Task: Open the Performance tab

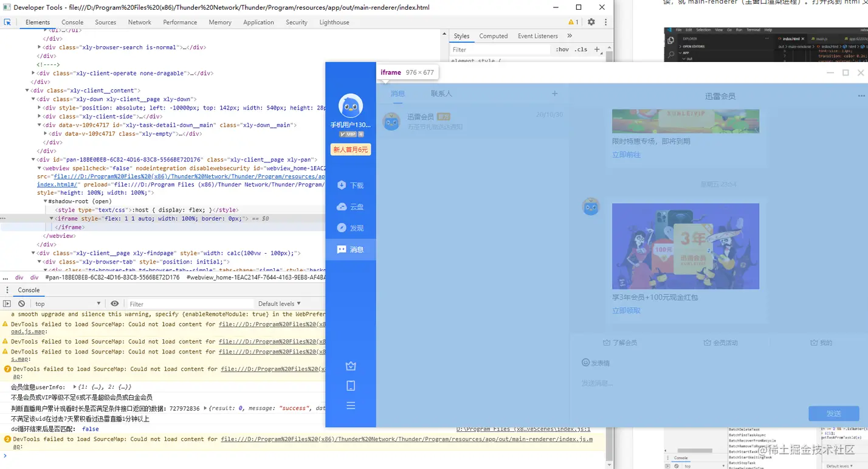Action: pos(180,23)
